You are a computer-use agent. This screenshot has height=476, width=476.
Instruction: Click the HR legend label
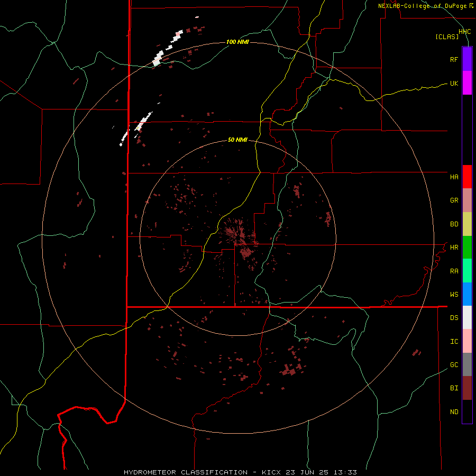tap(454, 248)
